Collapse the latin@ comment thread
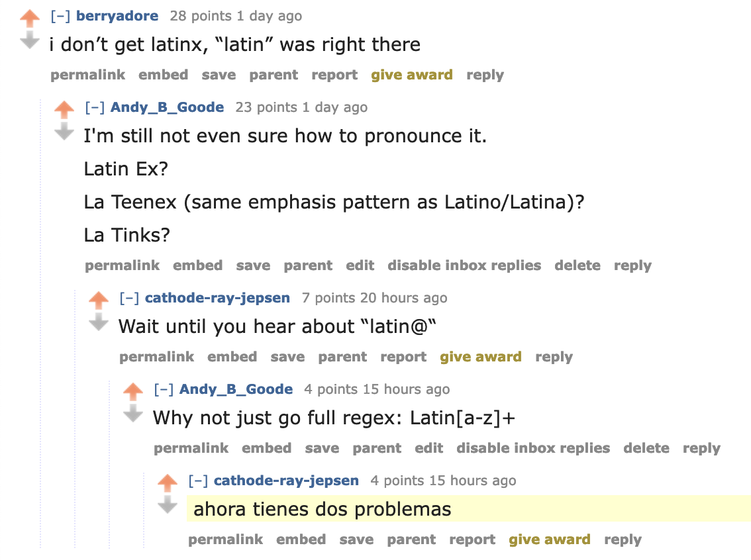 click(x=129, y=298)
